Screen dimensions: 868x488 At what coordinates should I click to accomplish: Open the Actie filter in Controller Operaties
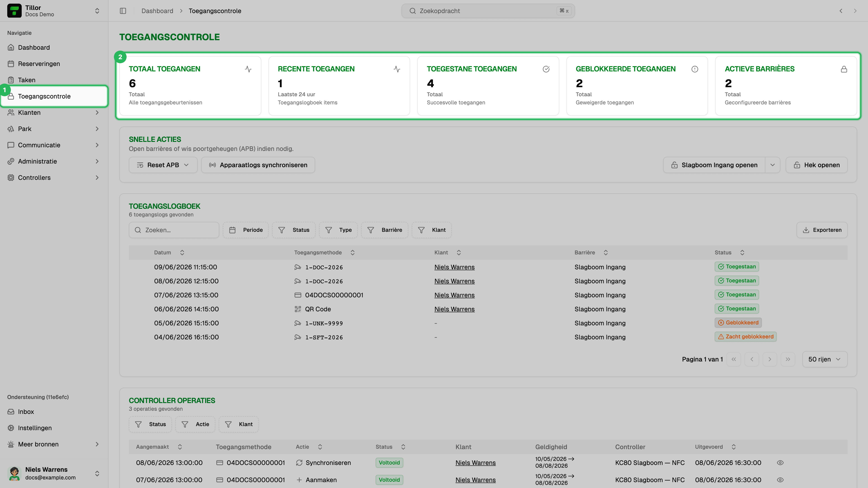point(195,424)
